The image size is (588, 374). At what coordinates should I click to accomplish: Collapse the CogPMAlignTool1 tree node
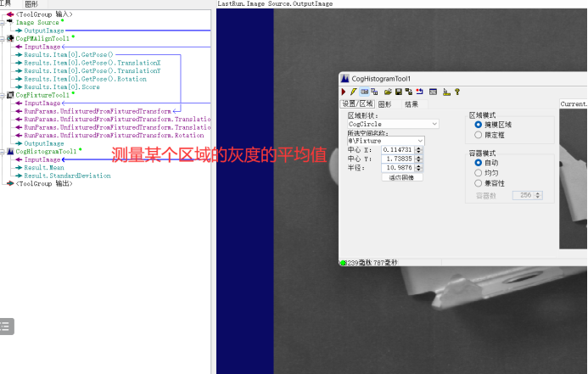tap(3, 39)
